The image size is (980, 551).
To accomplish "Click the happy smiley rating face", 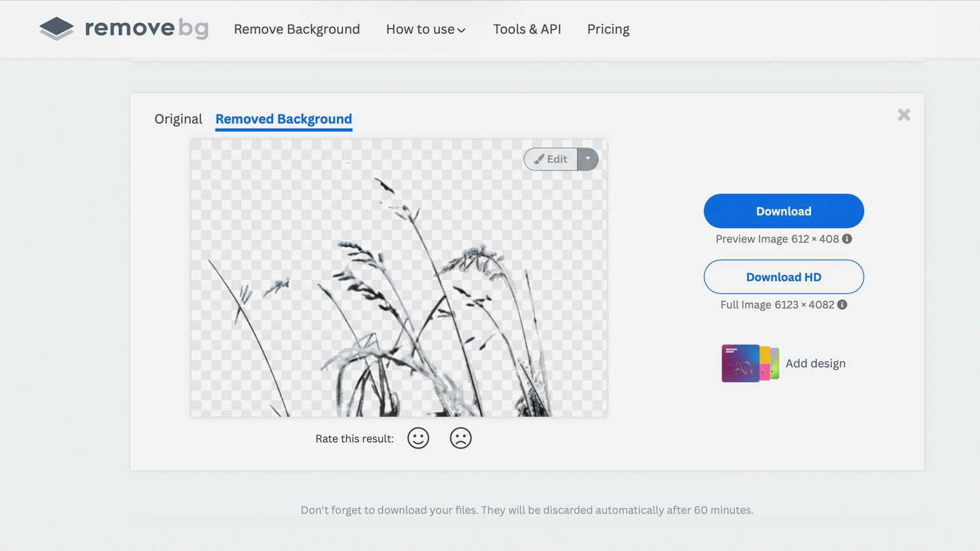I will [x=418, y=438].
